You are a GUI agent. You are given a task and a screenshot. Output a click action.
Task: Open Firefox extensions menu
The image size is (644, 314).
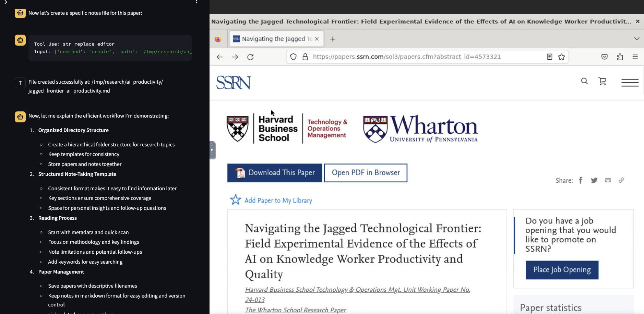620,57
